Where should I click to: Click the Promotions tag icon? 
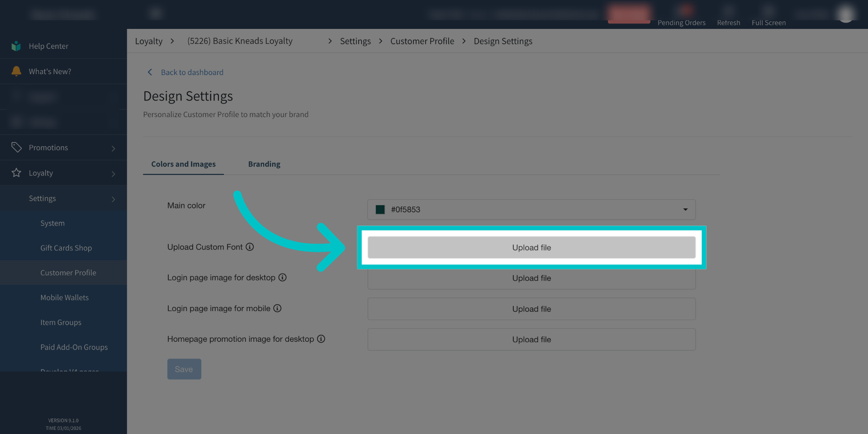coord(16,147)
